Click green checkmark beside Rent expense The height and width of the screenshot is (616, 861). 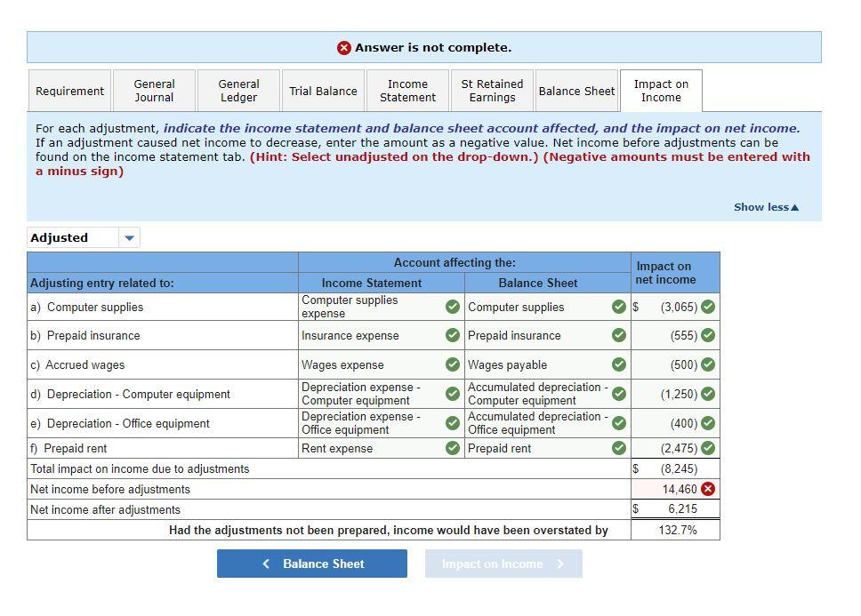click(453, 448)
